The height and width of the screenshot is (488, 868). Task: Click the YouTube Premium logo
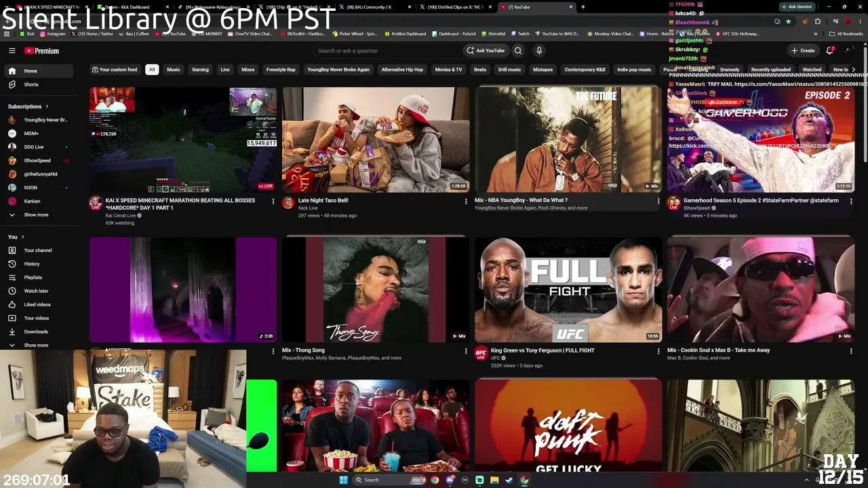42,51
